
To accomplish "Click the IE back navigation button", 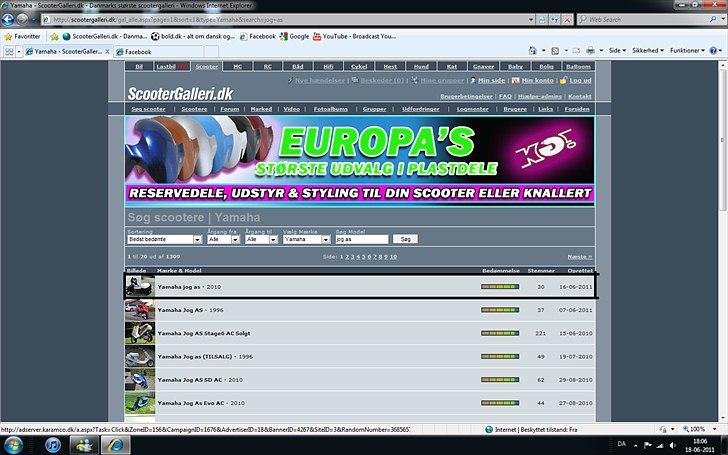I will coord(10,19).
